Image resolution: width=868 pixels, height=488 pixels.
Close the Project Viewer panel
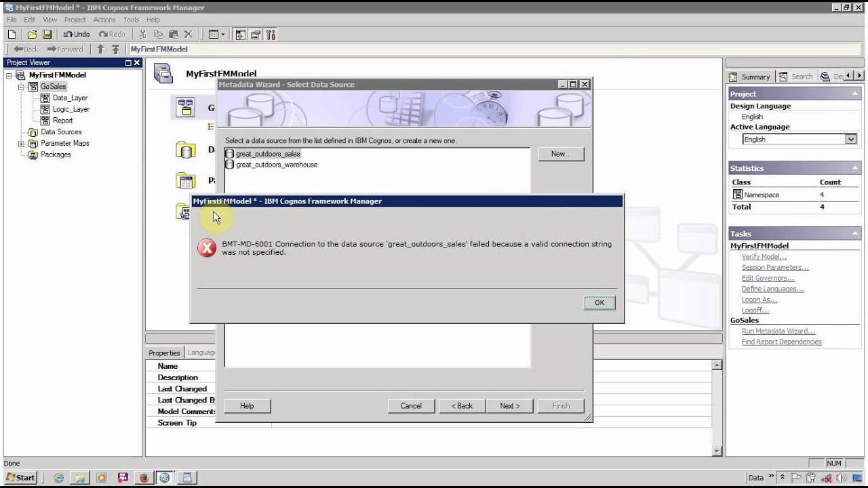coord(137,62)
